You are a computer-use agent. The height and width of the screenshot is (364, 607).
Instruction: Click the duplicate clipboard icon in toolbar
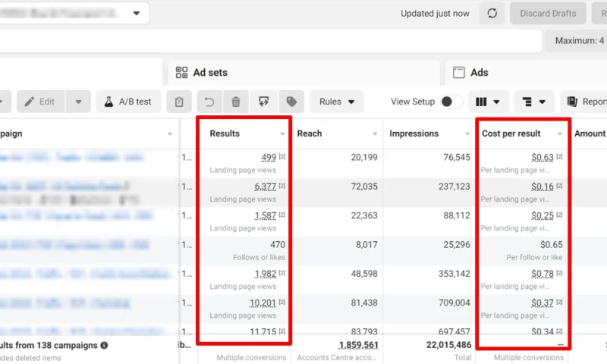179,102
